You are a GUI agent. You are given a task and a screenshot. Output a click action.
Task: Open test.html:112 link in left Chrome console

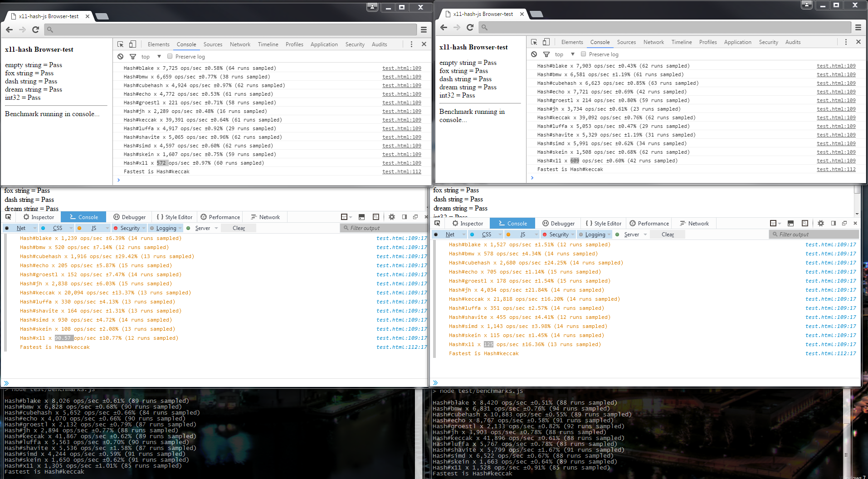(401, 171)
